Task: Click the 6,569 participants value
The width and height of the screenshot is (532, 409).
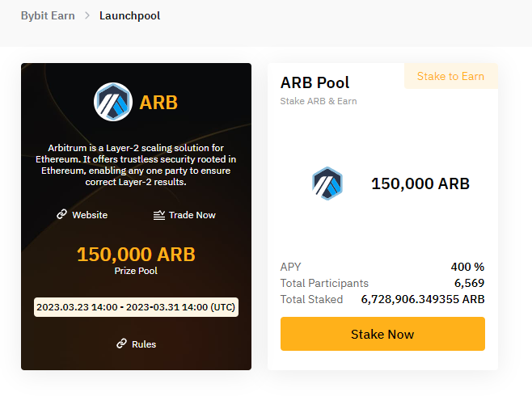Action: (x=470, y=283)
